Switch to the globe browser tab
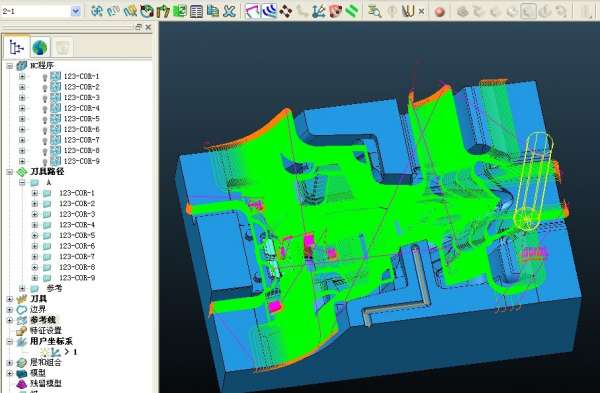This screenshot has width=600, height=393. (40, 47)
